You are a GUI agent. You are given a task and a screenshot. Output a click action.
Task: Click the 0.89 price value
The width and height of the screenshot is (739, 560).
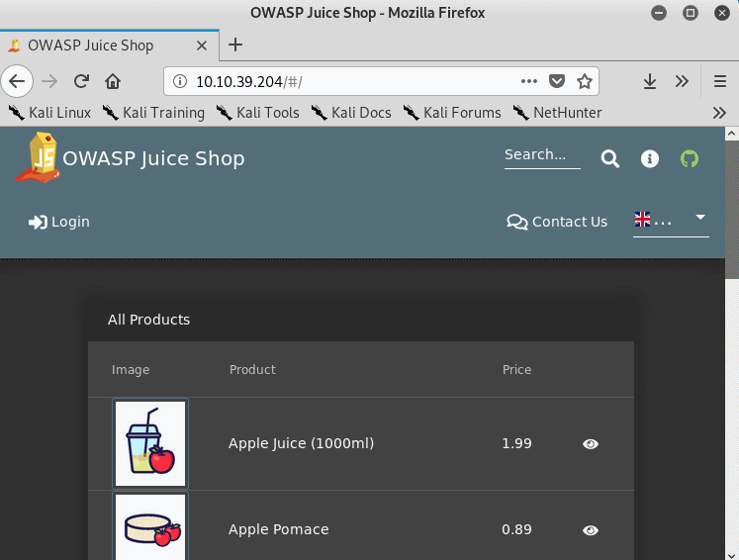[516, 529]
